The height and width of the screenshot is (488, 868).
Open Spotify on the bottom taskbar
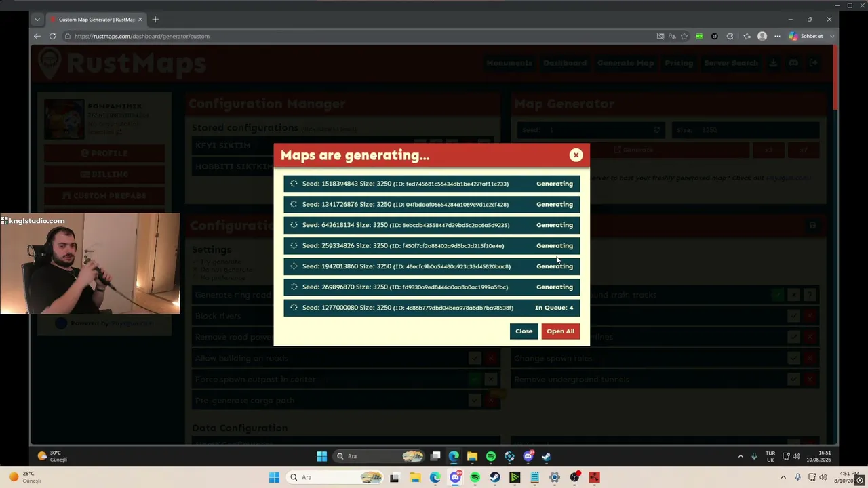tap(475, 477)
